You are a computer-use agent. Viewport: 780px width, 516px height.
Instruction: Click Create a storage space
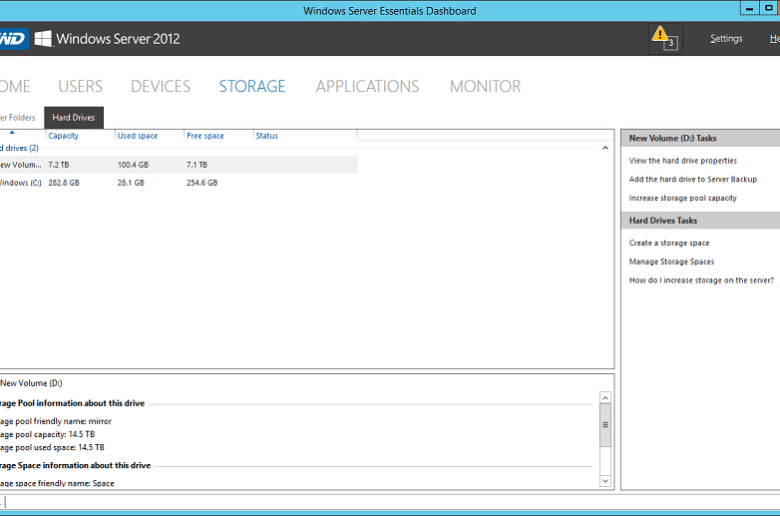pyautogui.click(x=669, y=243)
